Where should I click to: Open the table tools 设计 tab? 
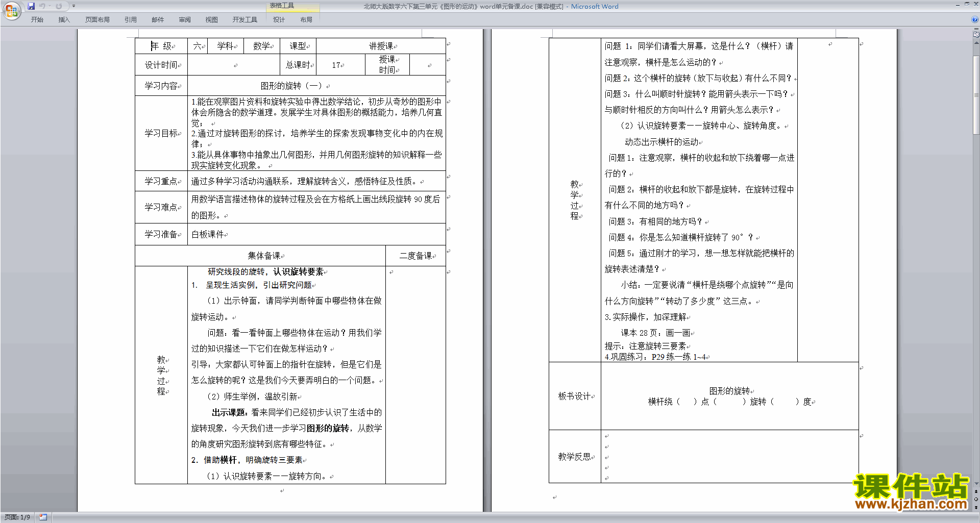pyautogui.click(x=279, y=20)
